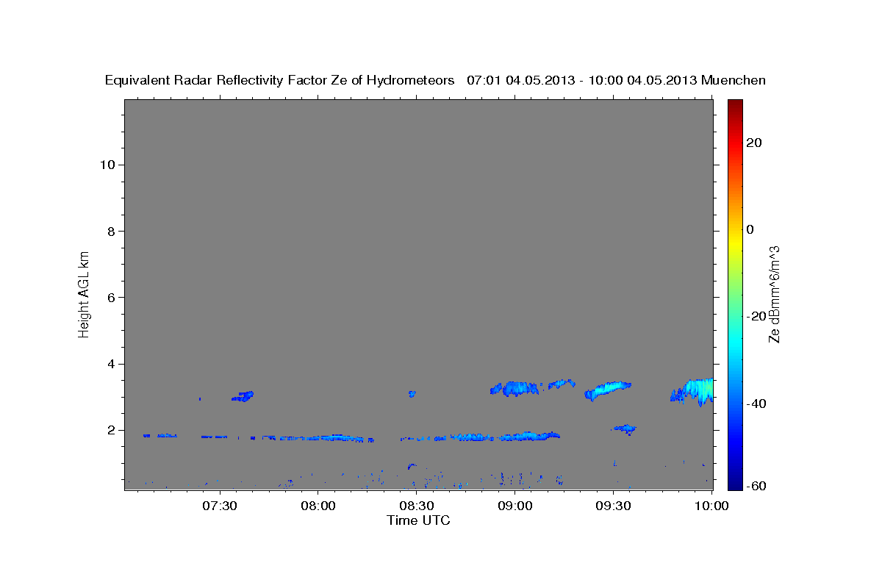Click the height tick label '10'
Viewport: 882px width, 588px height.
(107, 165)
